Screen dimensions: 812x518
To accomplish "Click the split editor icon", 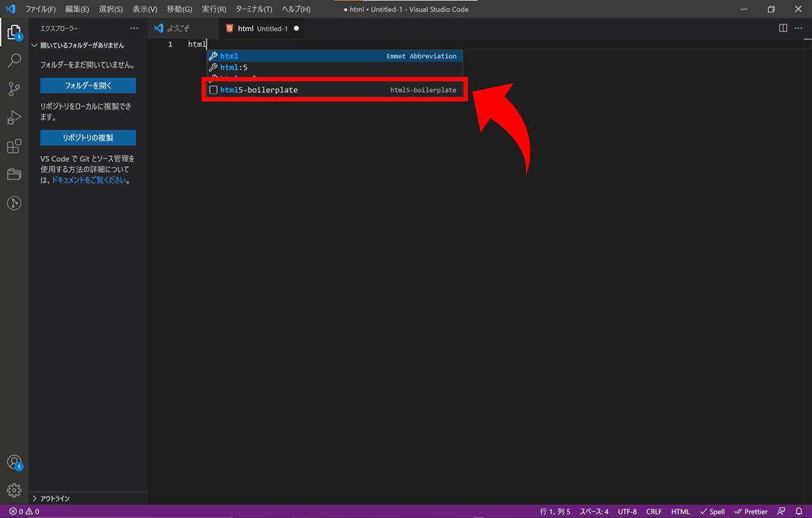I will click(783, 28).
